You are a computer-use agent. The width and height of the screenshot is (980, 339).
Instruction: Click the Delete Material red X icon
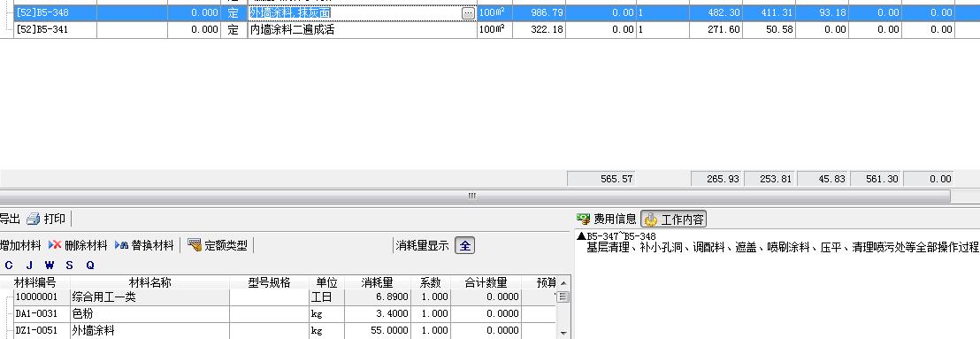click(54, 246)
